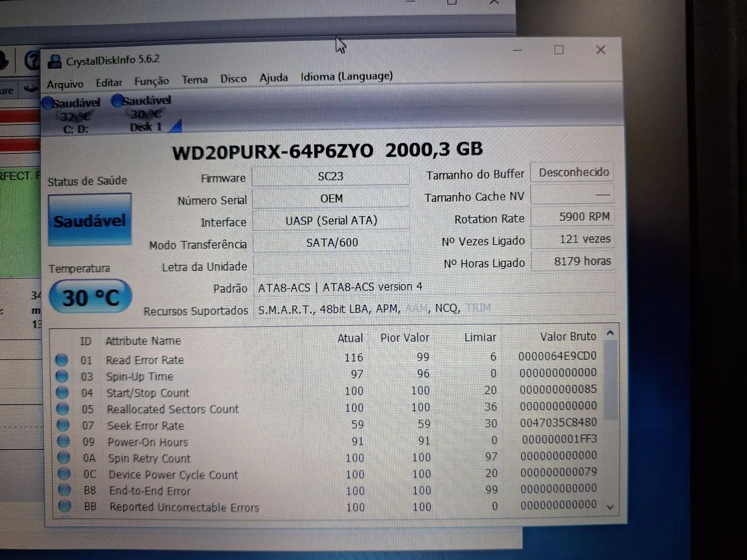Click the Número Serial OEM field
Screen dimensions: 747x560
tap(331, 198)
